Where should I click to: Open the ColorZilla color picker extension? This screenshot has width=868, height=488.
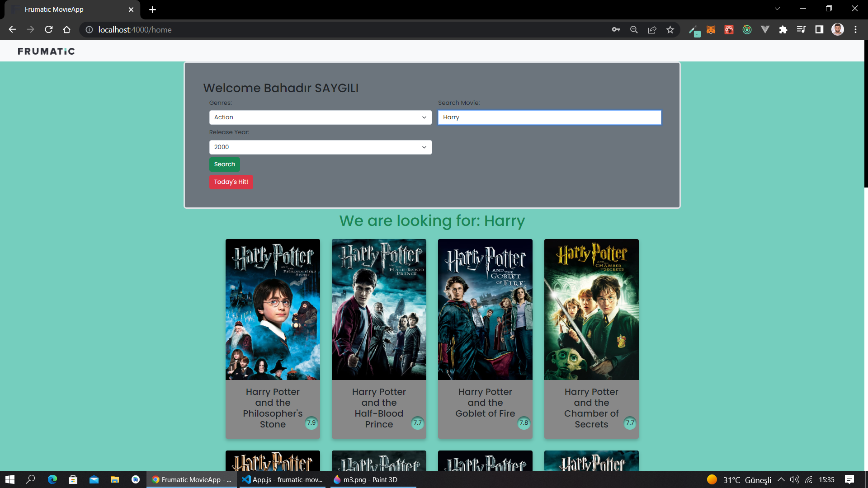[x=694, y=29]
